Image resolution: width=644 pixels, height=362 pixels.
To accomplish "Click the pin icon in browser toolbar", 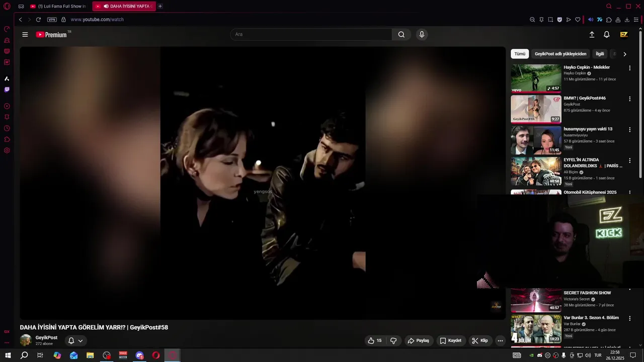I will pos(541,20).
